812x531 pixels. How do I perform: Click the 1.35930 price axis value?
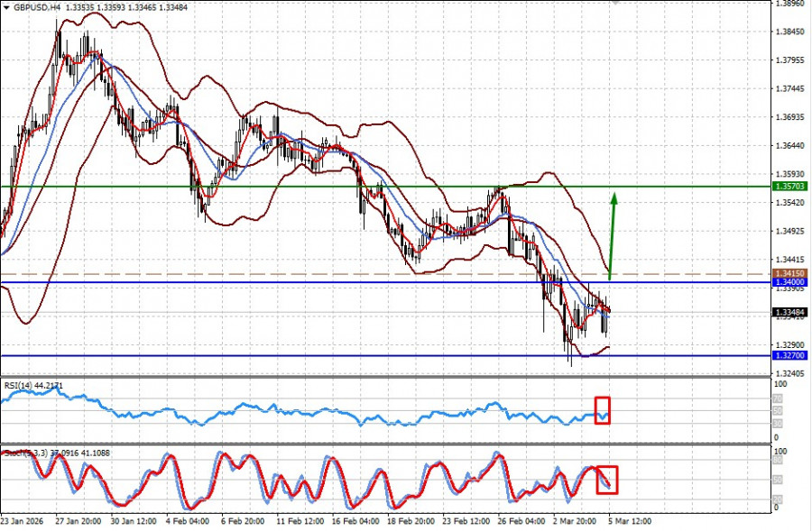pyautogui.click(x=790, y=174)
